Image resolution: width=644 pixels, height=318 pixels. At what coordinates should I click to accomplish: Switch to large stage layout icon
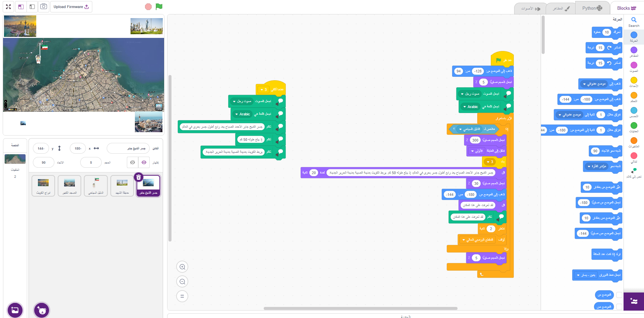click(32, 7)
